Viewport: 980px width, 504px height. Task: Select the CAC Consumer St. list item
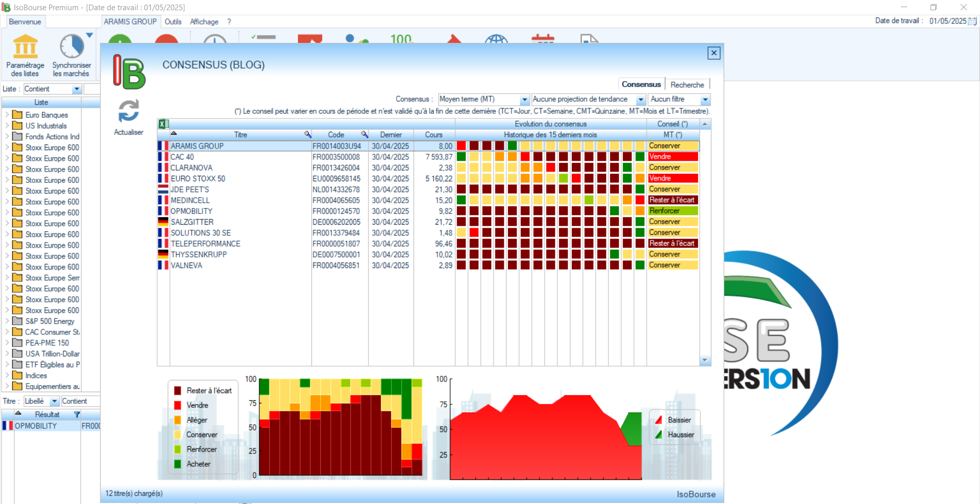pyautogui.click(x=52, y=332)
